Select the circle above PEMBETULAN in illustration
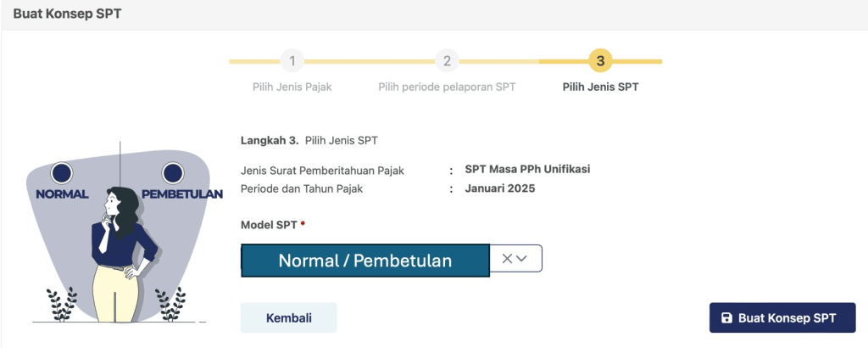Viewport: 868px width, 348px height. tap(172, 174)
